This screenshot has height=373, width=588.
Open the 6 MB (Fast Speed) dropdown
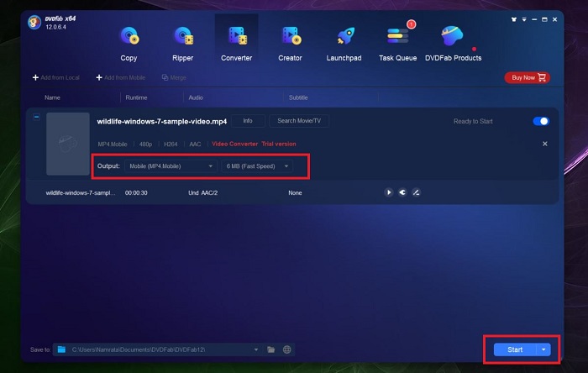pyautogui.click(x=257, y=166)
